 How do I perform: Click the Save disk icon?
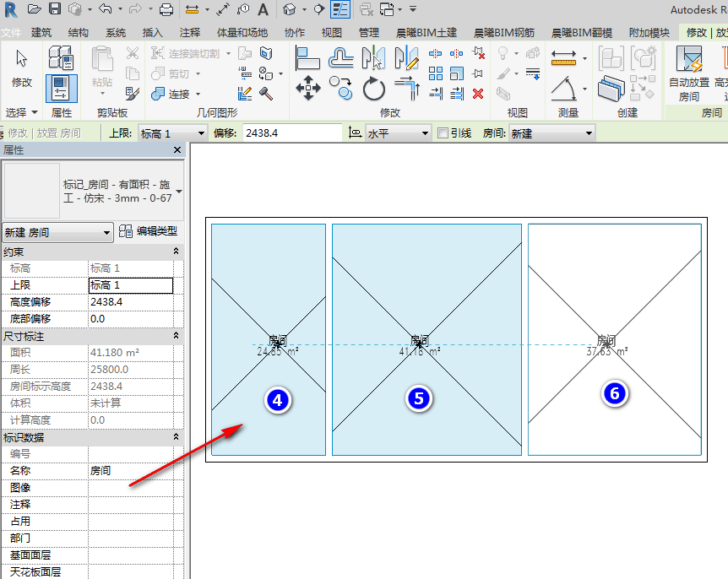(x=55, y=9)
